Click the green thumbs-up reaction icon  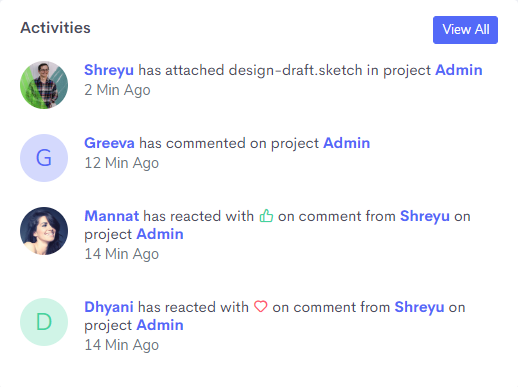(266, 216)
